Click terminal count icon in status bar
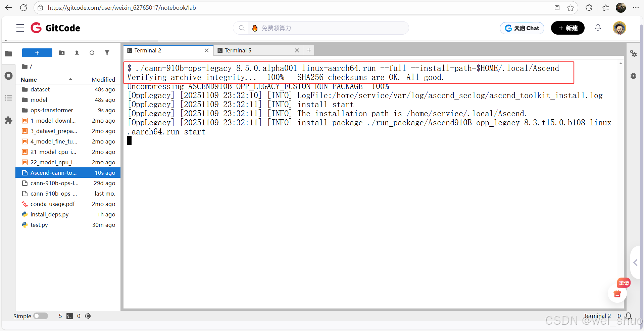The width and height of the screenshot is (644, 331). click(69, 316)
